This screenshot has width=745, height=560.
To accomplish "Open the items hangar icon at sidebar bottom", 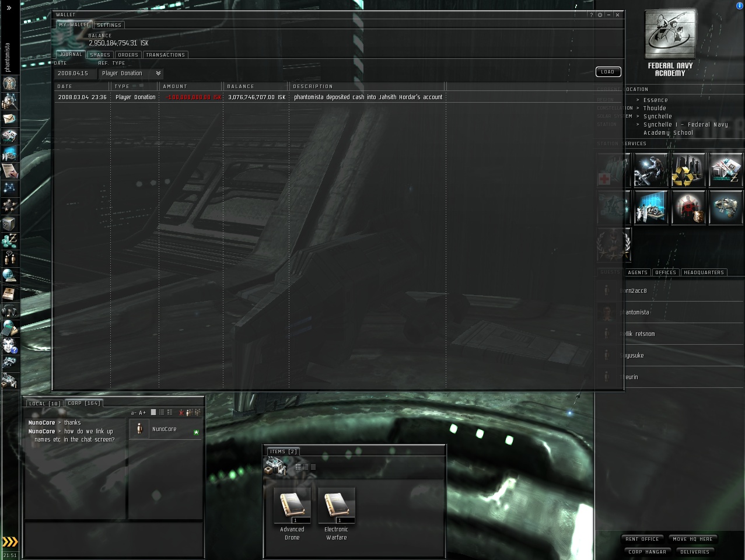I will pyautogui.click(x=10, y=381).
